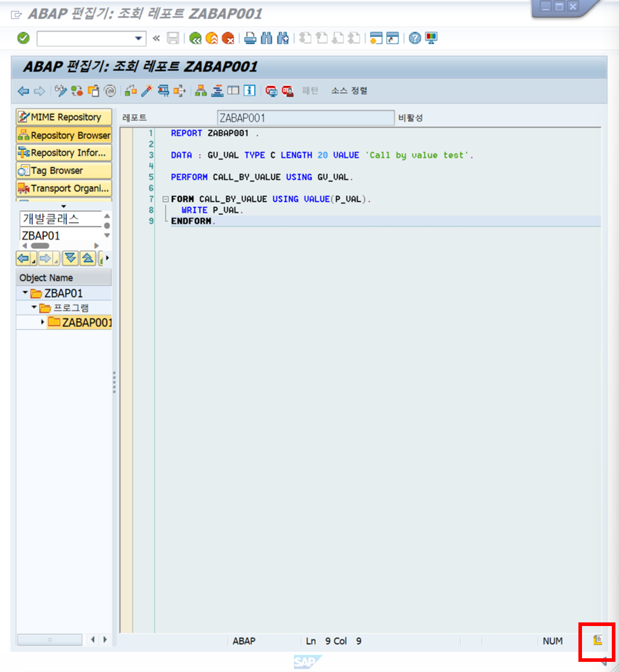Select ZABAP001 in the object tree
The width and height of the screenshot is (619, 672).
tap(87, 323)
